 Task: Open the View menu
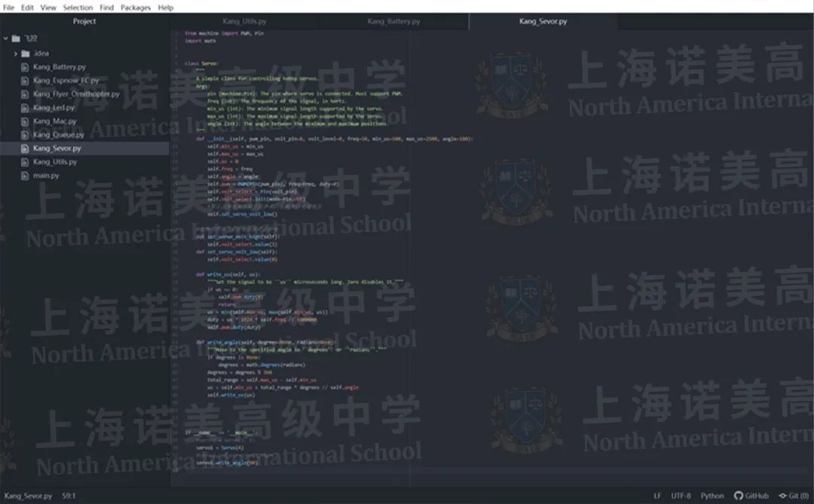click(x=48, y=8)
